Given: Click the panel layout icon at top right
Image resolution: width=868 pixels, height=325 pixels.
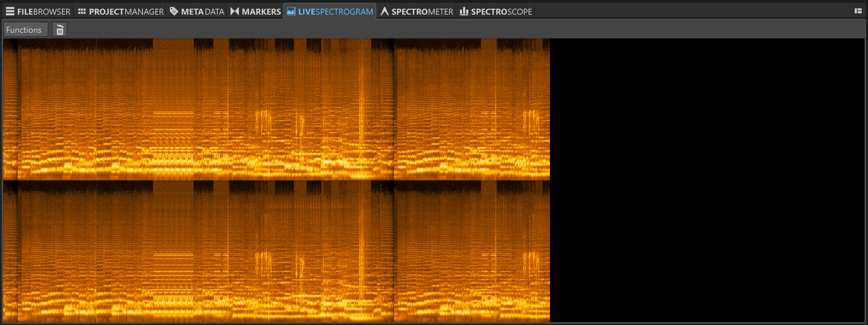Looking at the screenshot, I should click(x=858, y=11).
